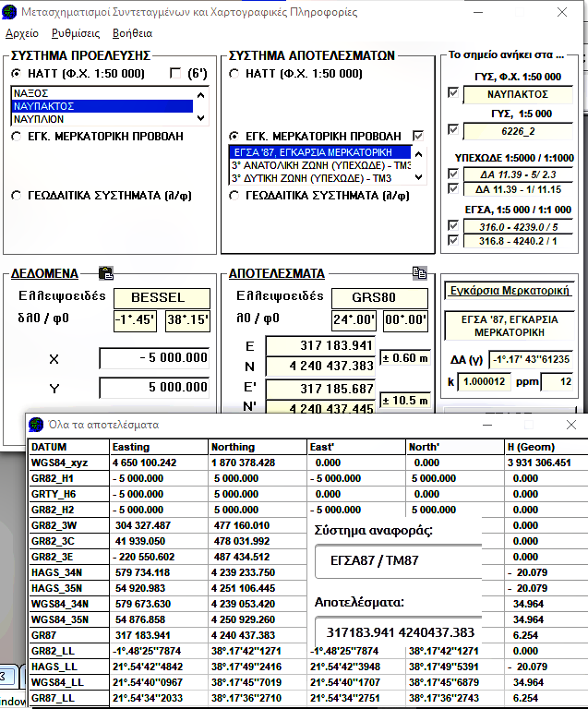
Task: Select source ΓΕΩΔΑΙΤΙΚΑ ΣΥΣΤΗΜΑΤΑ radio button
Action: coord(17,196)
